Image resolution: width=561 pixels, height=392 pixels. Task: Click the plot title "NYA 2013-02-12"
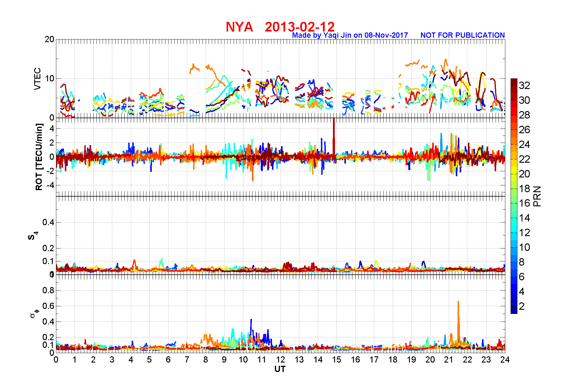[280, 27]
